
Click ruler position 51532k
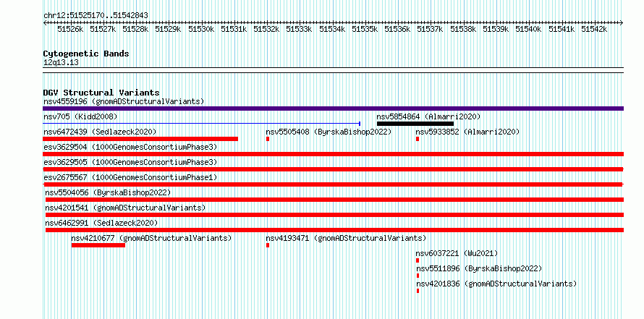pos(266,29)
